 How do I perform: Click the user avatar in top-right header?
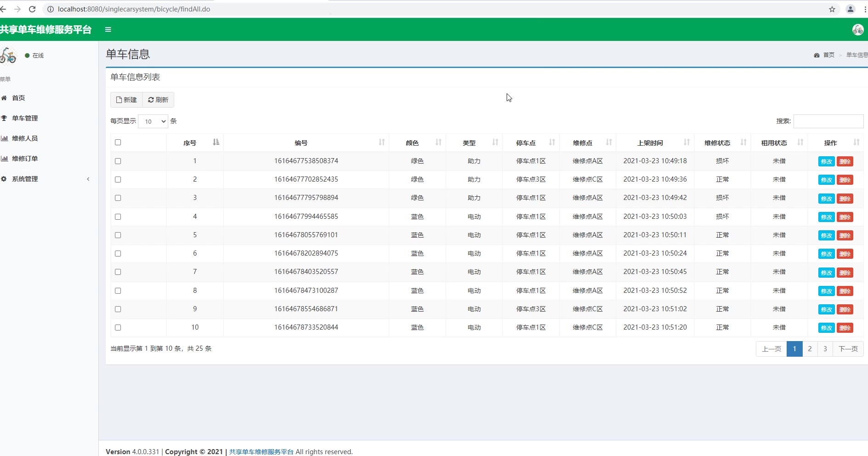[857, 29]
